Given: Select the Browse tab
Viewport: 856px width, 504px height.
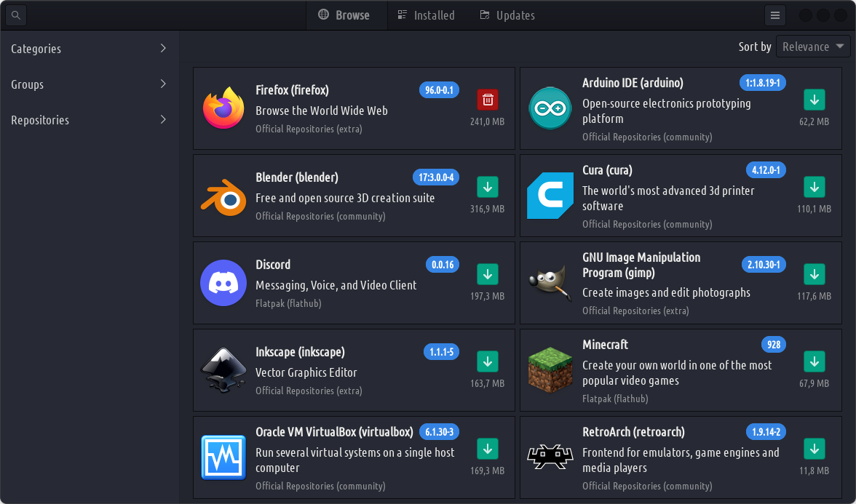Looking at the screenshot, I should click(344, 15).
